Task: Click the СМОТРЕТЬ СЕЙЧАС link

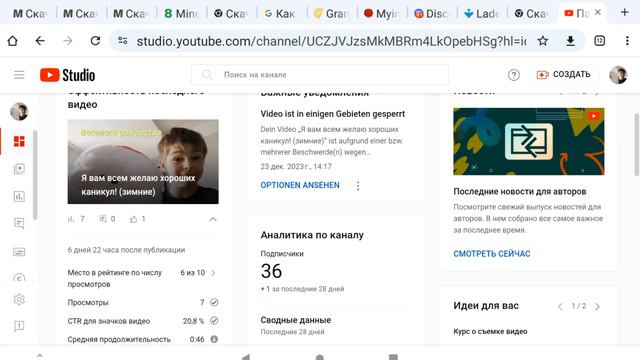Action: pyautogui.click(x=492, y=254)
